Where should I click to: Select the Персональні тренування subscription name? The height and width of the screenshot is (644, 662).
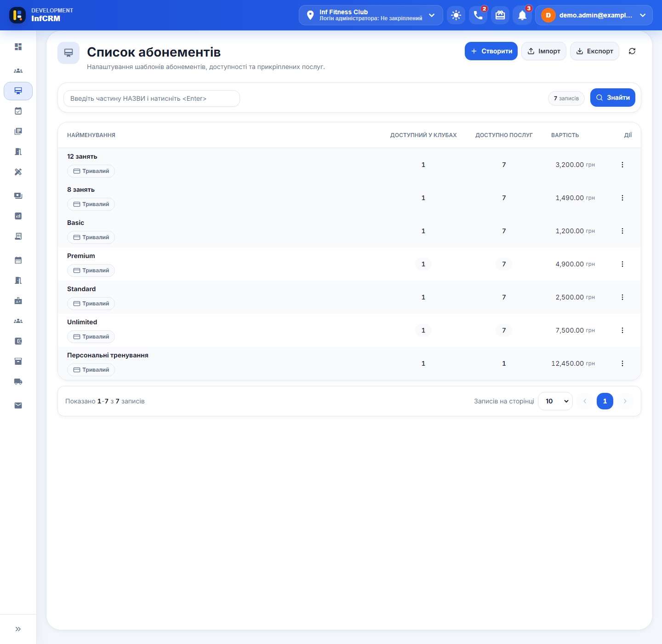[x=108, y=355]
